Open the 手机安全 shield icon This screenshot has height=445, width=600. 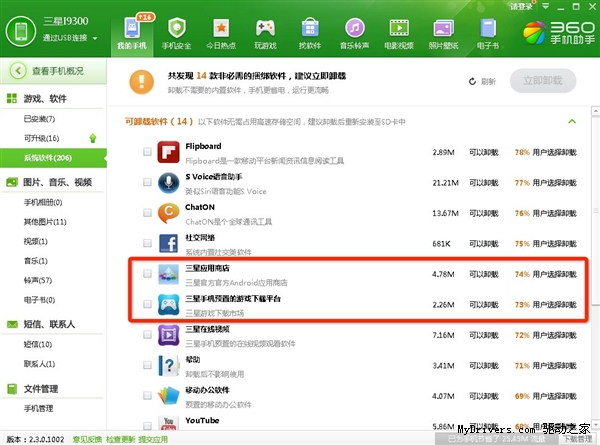click(176, 28)
